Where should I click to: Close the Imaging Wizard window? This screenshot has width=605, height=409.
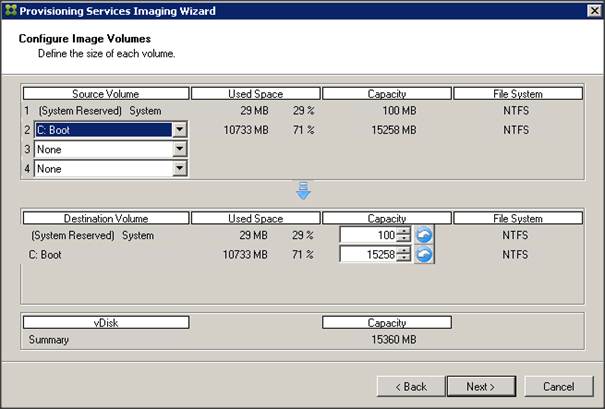[x=595, y=11]
